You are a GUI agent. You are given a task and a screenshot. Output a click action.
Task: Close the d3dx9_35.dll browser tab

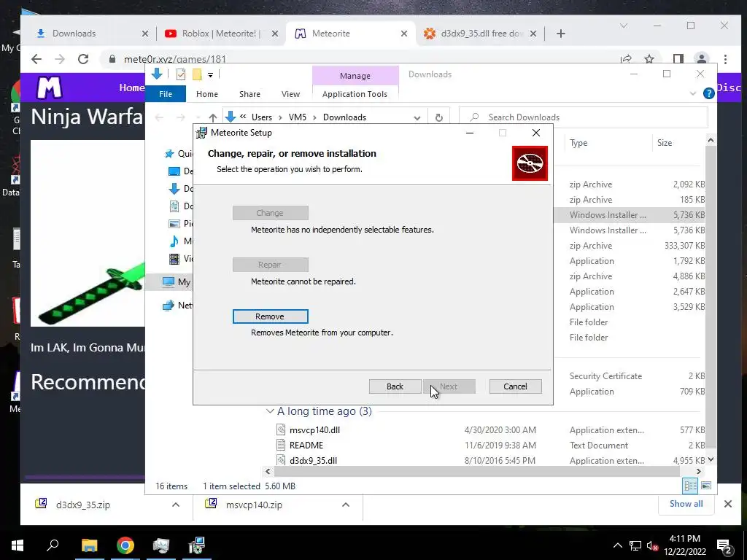[533, 34]
